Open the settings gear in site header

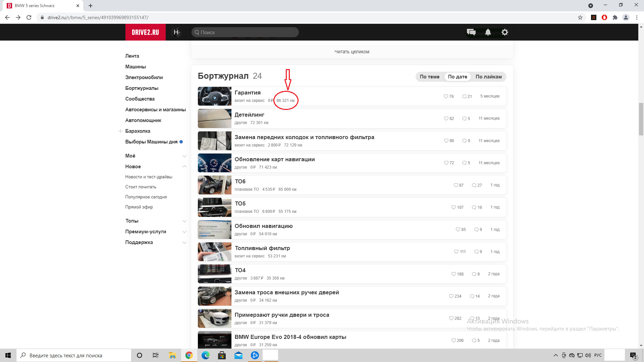[x=505, y=32]
